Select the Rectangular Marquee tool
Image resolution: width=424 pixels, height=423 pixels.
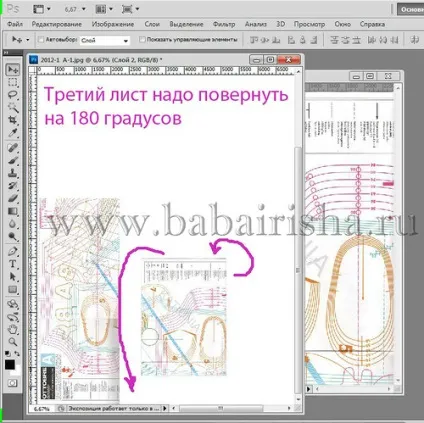[13, 82]
